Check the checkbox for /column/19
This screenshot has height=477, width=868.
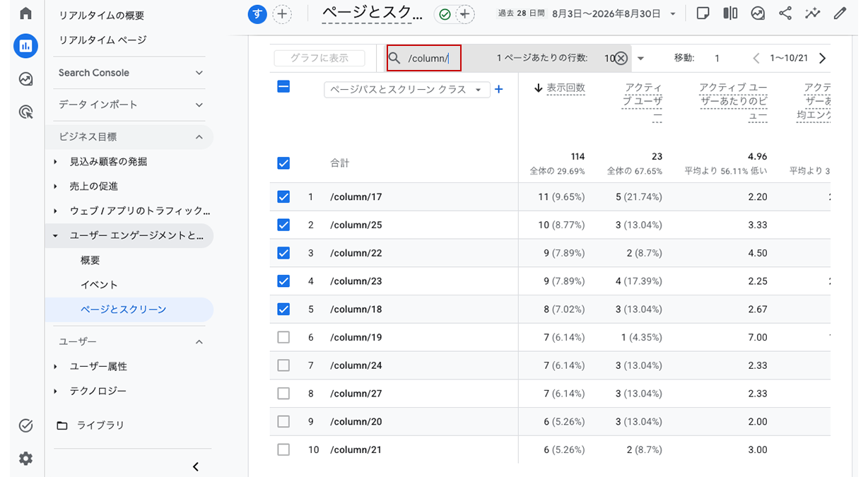pos(283,337)
